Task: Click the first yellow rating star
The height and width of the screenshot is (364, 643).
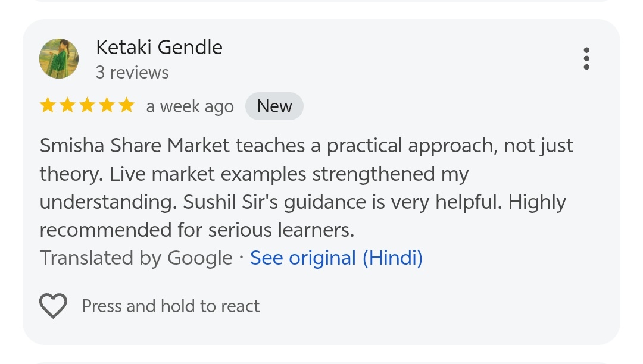Action: pyautogui.click(x=48, y=106)
